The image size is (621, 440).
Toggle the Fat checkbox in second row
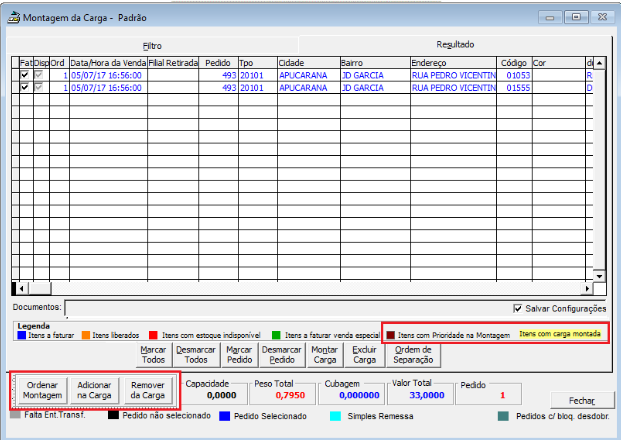25,88
